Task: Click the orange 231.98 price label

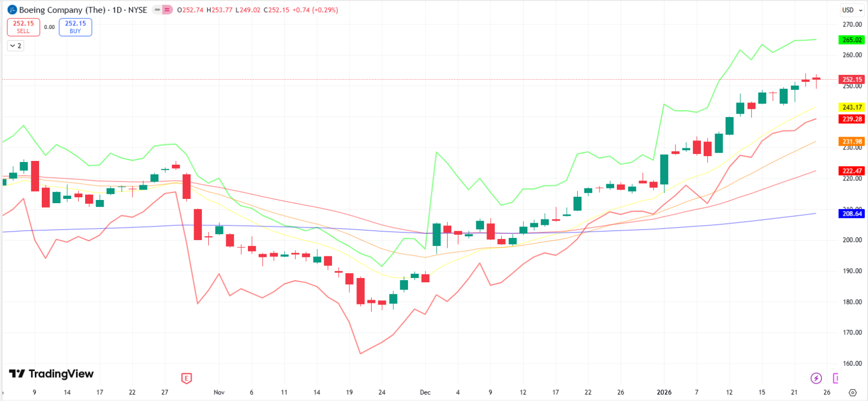Action: tap(852, 141)
